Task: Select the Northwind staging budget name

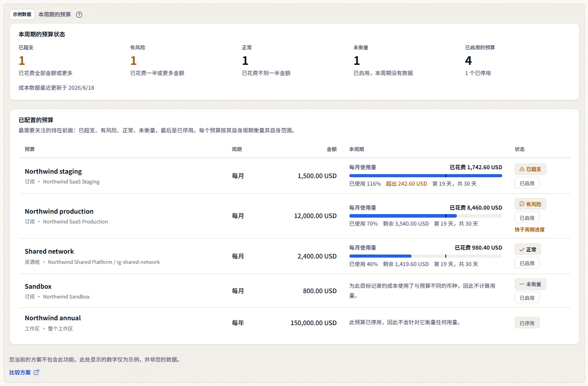Action: point(53,171)
